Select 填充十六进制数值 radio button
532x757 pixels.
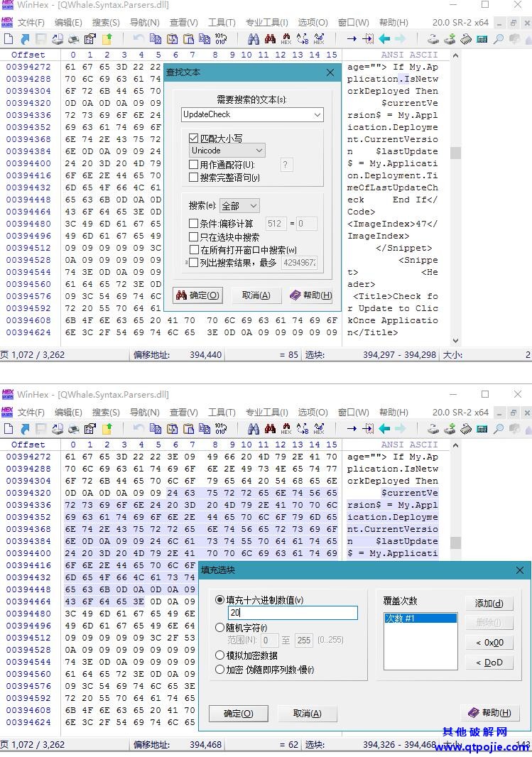220,600
